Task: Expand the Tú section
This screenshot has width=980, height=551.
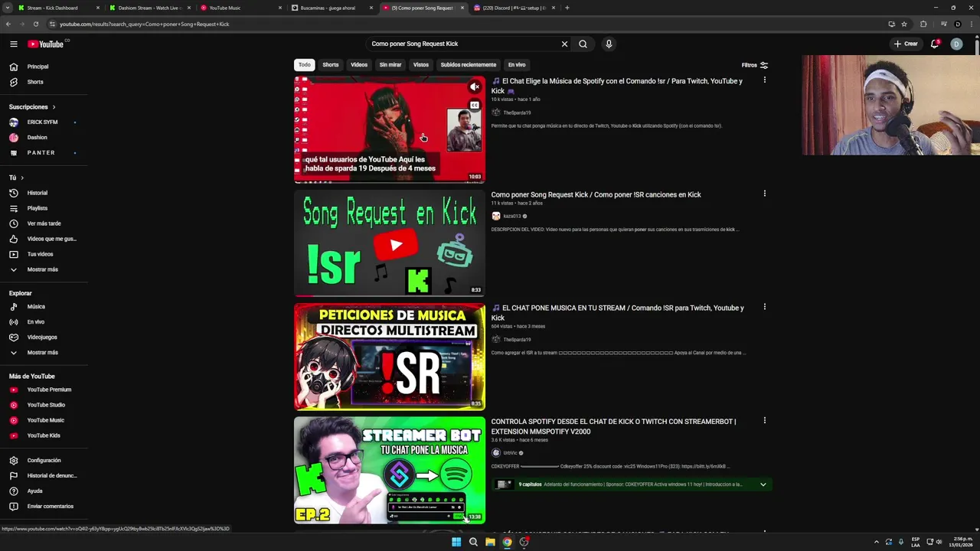Action: tap(16, 178)
